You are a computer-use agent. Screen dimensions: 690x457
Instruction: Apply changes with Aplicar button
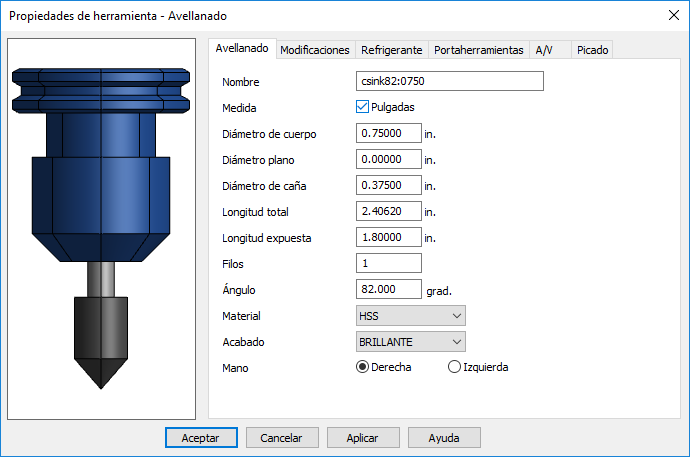(x=363, y=438)
